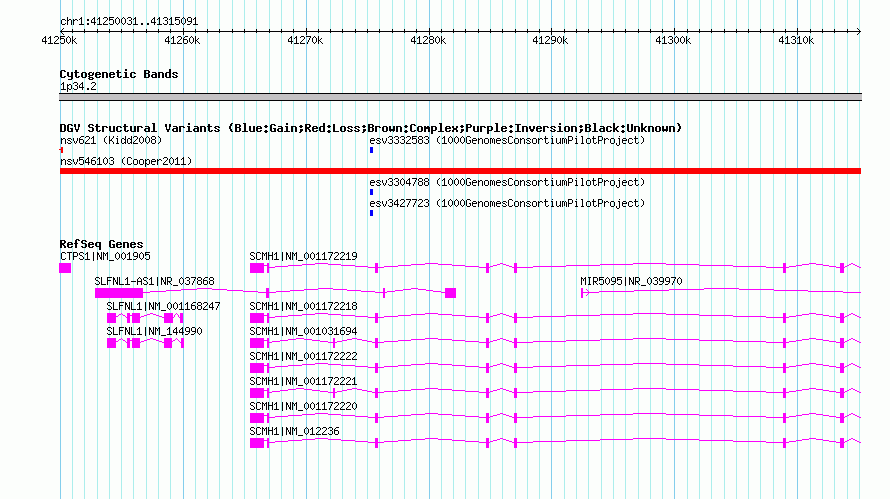Click first exon block of SCMH1 NM_001172219
This screenshot has width=890, height=499.
257,268
